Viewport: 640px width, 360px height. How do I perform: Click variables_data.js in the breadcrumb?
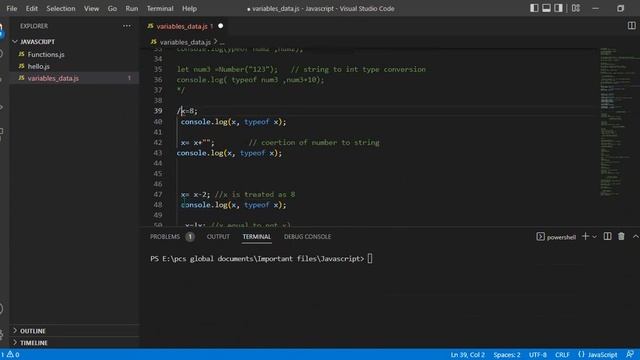(x=185, y=42)
